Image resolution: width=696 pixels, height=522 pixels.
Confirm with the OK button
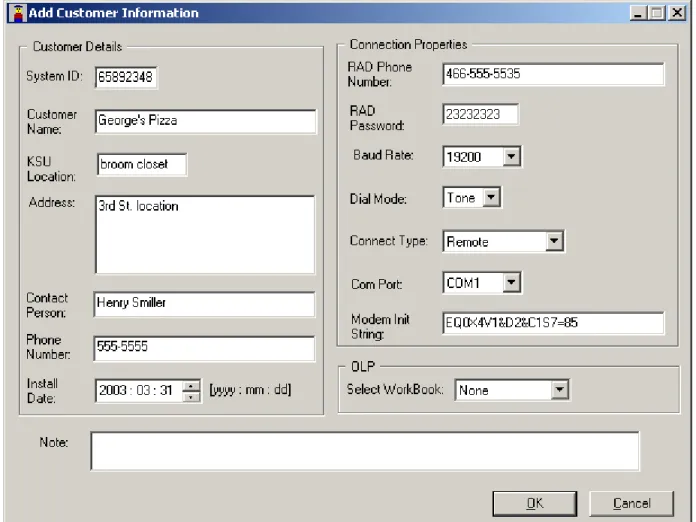point(534,503)
